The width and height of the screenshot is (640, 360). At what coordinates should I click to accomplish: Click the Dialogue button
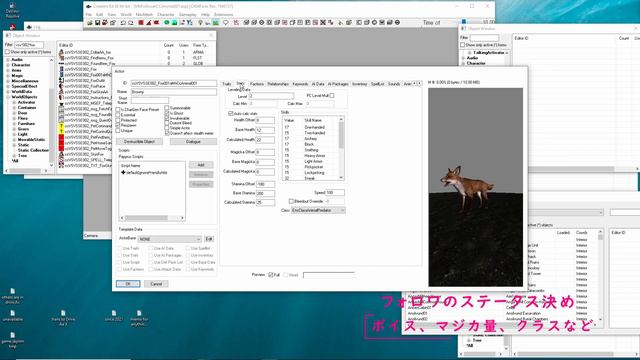click(193, 142)
